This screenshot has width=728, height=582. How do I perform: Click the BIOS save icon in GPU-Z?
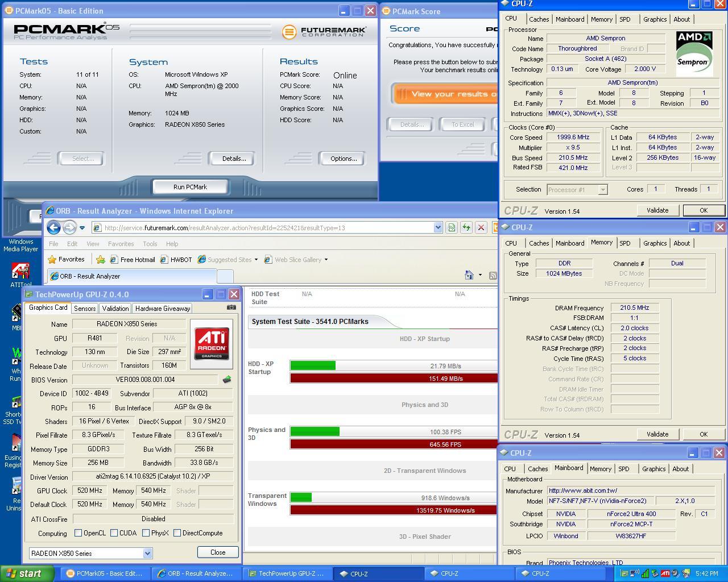pos(227,379)
